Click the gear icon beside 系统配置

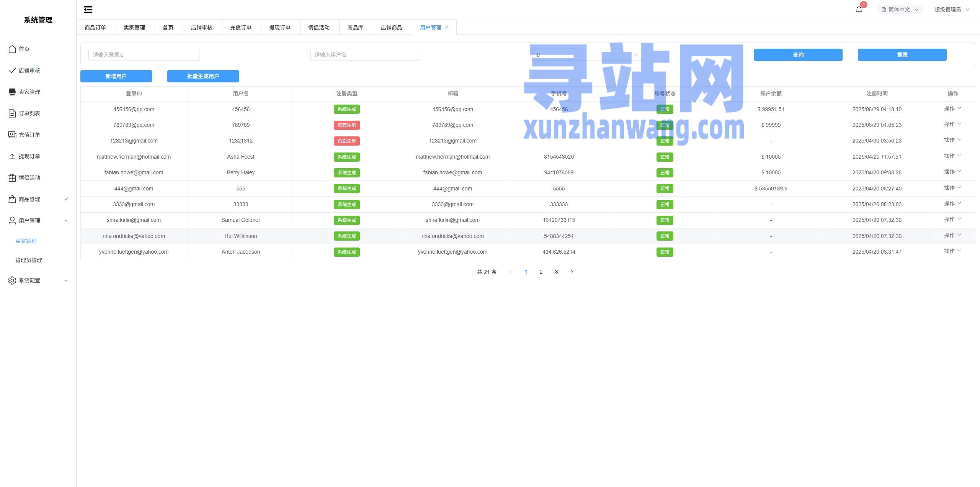pyautogui.click(x=12, y=280)
